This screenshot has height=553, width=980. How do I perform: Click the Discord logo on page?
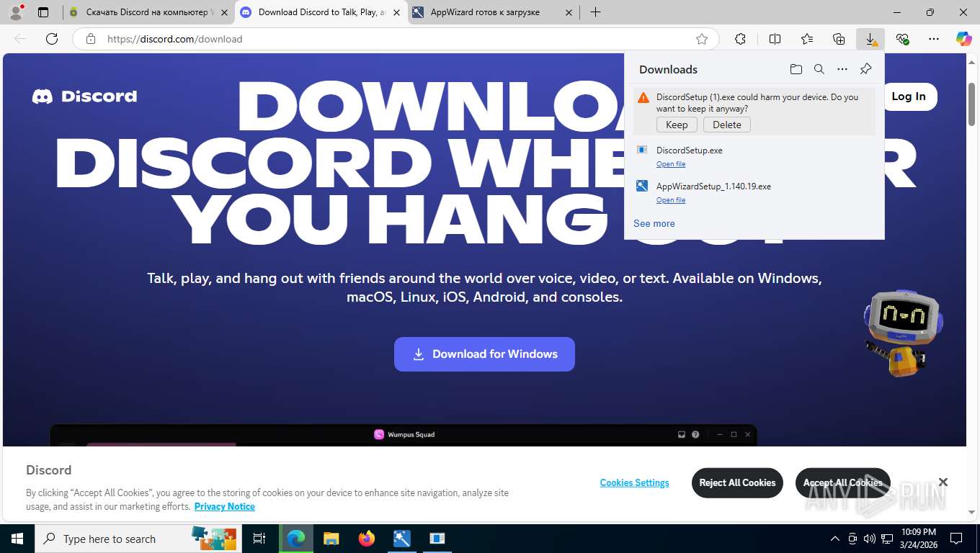(84, 96)
